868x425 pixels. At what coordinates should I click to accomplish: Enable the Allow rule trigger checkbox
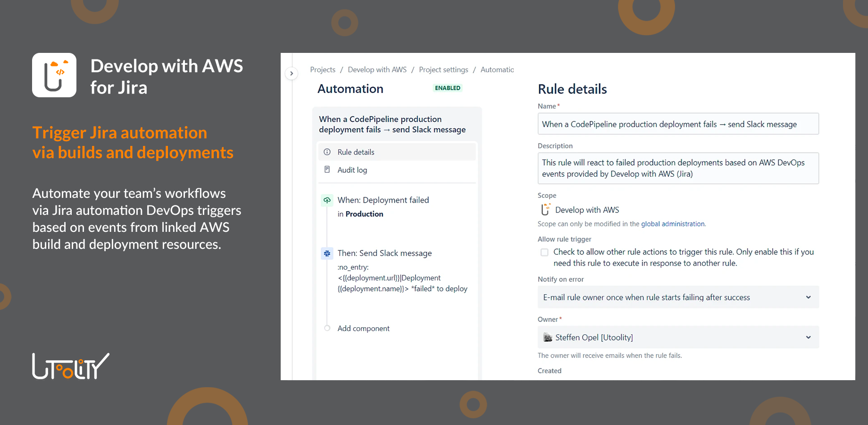point(544,252)
